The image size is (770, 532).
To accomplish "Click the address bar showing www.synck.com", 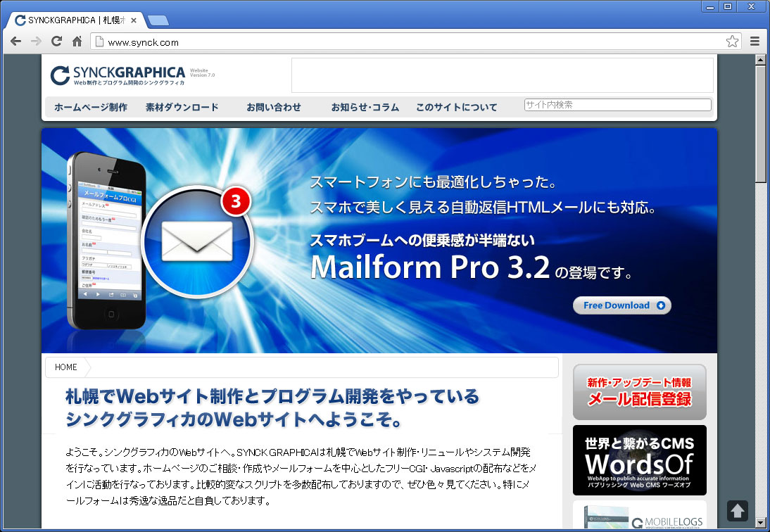I will (x=415, y=42).
